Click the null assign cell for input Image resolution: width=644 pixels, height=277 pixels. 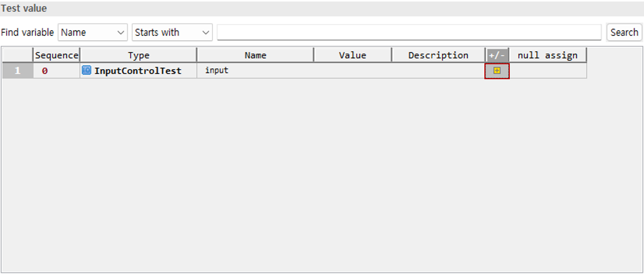click(x=548, y=71)
